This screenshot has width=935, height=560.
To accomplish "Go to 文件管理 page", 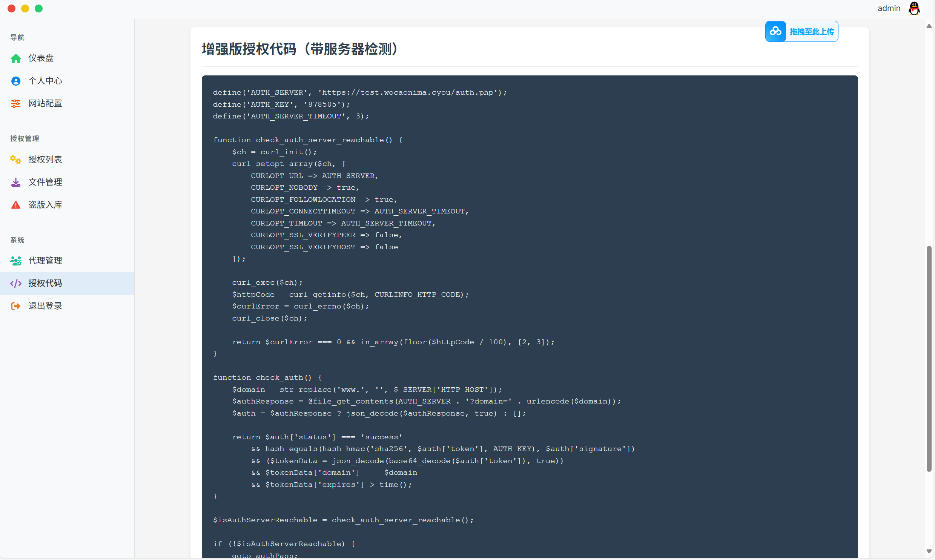I will click(45, 182).
